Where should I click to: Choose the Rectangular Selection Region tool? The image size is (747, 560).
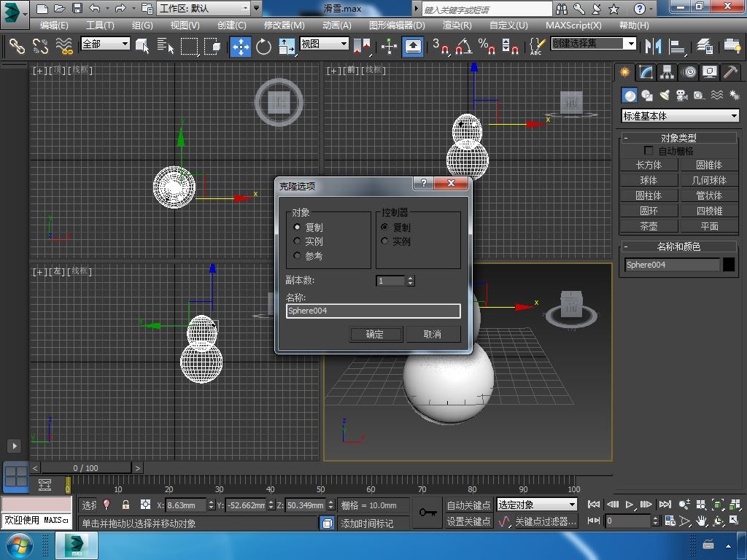189,46
